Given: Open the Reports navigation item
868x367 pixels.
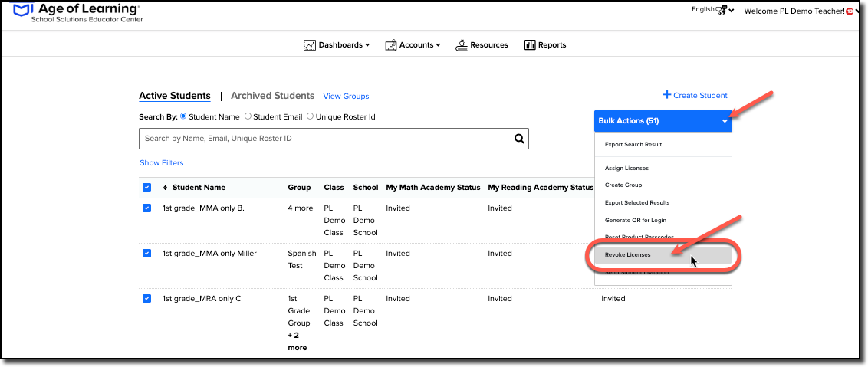Looking at the screenshot, I should click(x=545, y=45).
